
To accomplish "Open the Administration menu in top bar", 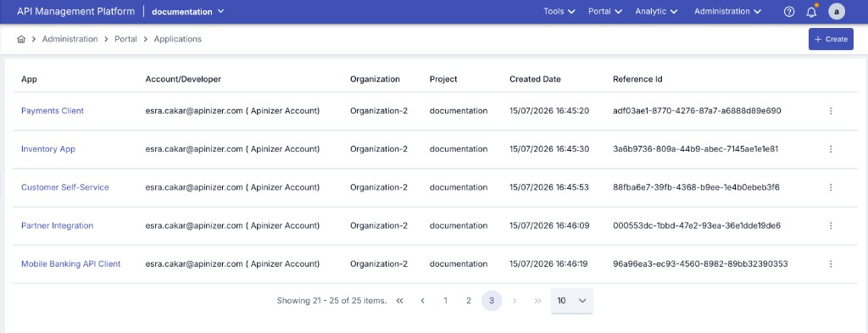I will click(x=727, y=12).
